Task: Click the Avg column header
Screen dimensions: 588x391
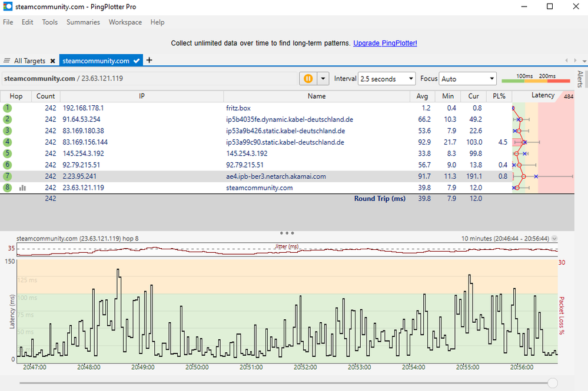Action: 422,96
